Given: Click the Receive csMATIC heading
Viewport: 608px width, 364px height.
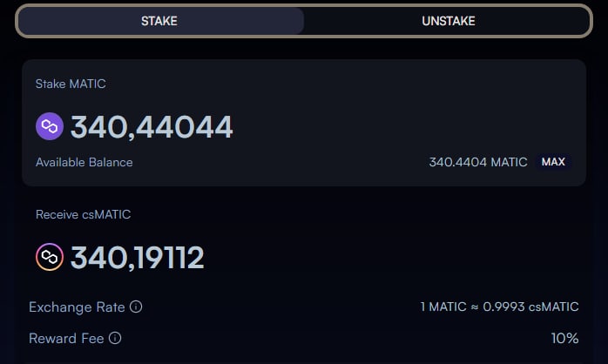Looking at the screenshot, I should (83, 214).
